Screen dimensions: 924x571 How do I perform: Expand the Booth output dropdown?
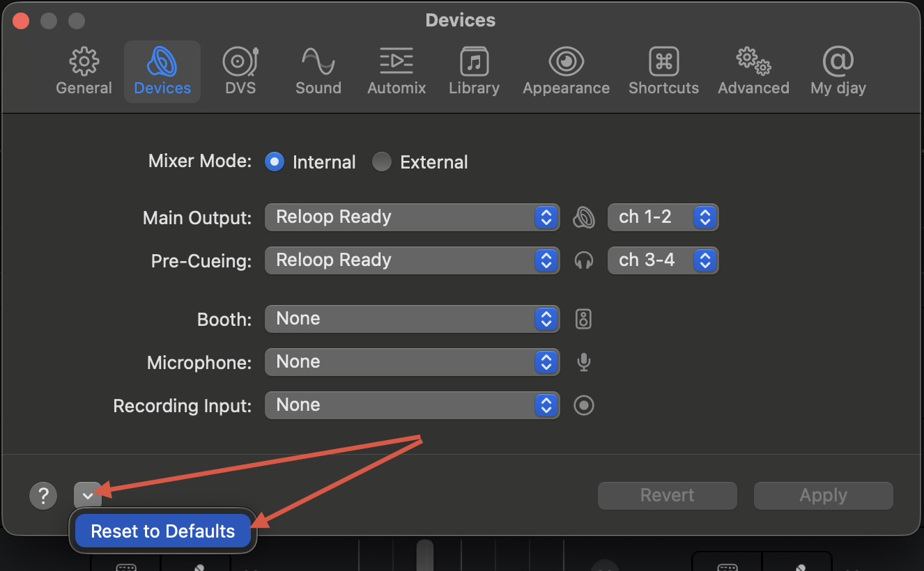pos(412,319)
